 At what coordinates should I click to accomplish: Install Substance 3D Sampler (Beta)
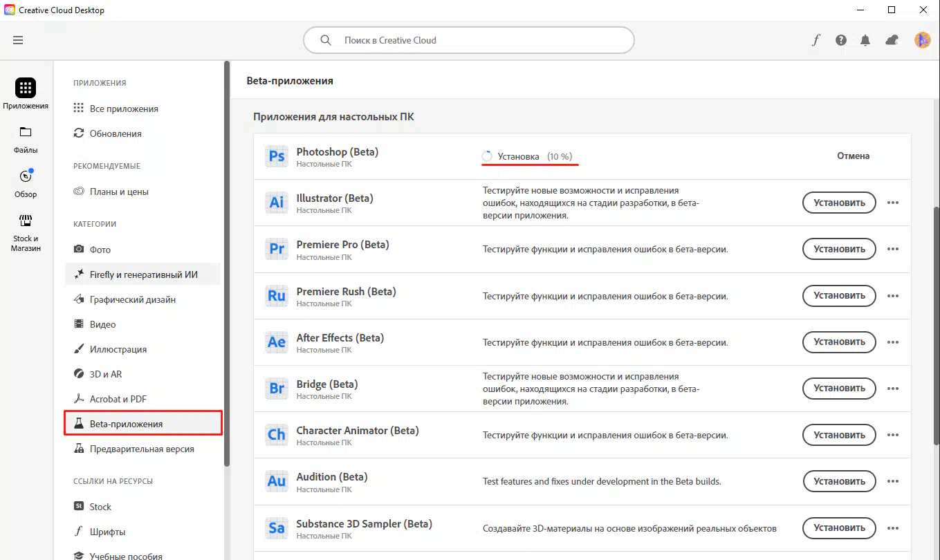[839, 528]
